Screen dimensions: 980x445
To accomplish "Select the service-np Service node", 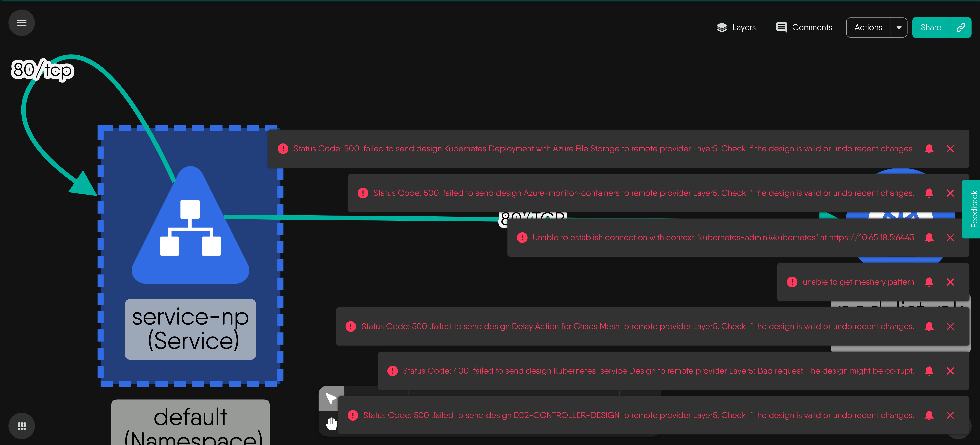I will 190,236.
